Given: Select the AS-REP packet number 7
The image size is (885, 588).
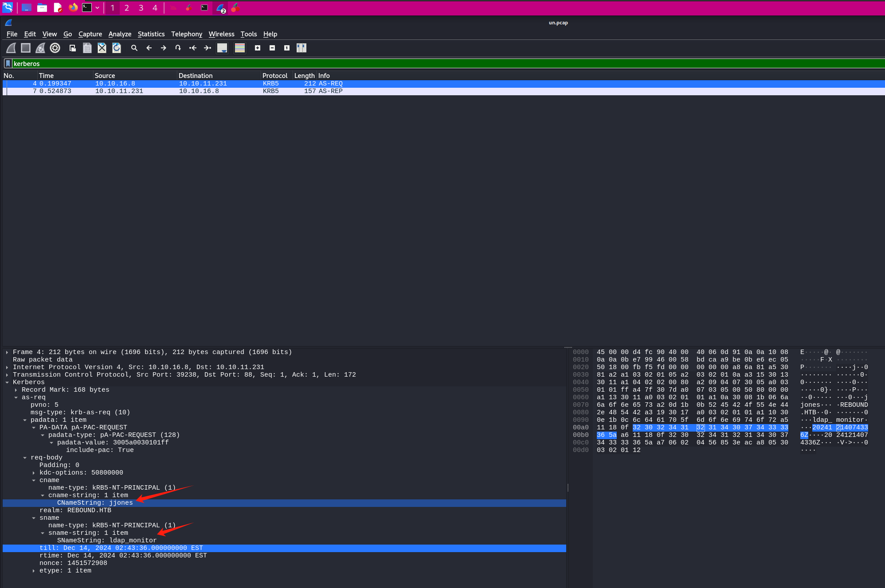Looking at the screenshot, I should tap(443, 91).
